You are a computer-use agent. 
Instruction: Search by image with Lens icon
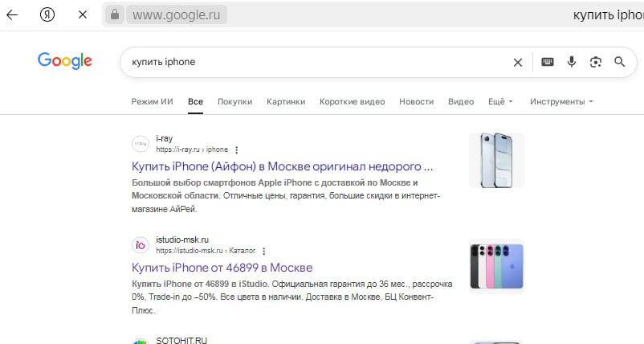595,62
